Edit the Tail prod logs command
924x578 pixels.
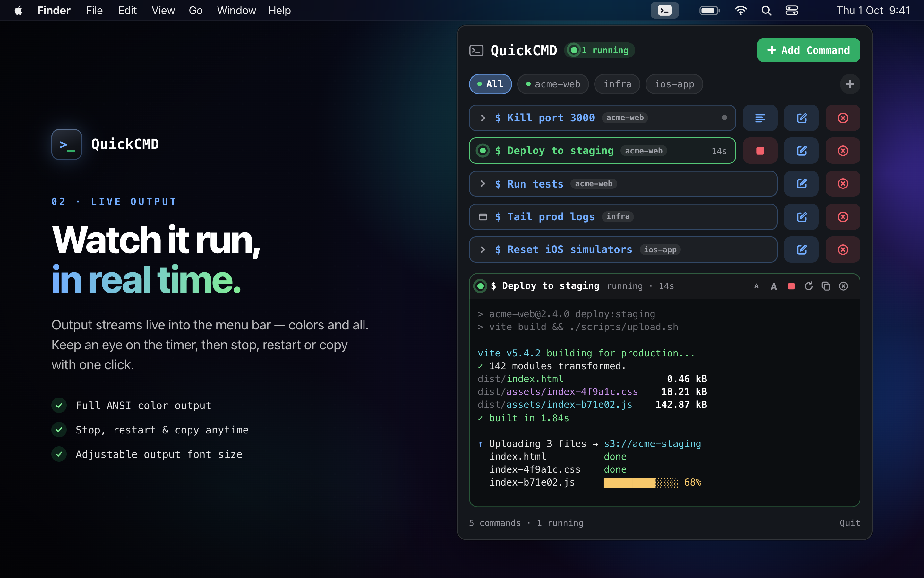[801, 217]
